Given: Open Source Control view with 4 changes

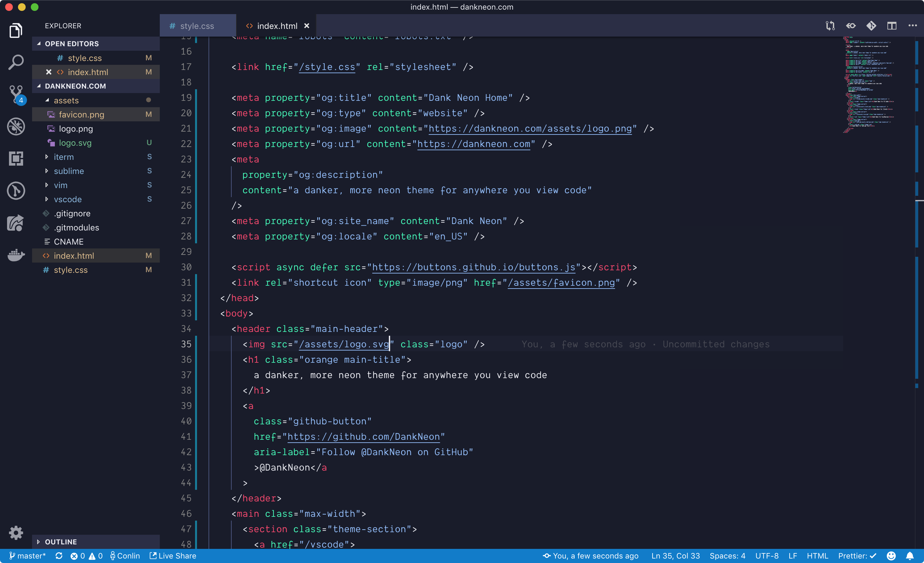Looking at the screenshot, I should pos(16,94).
